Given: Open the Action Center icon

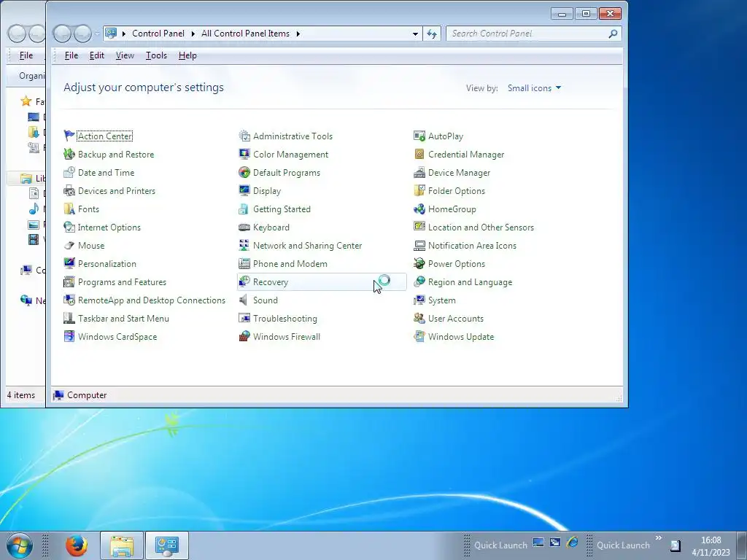Looking at the screenshot, I should 69,136.
